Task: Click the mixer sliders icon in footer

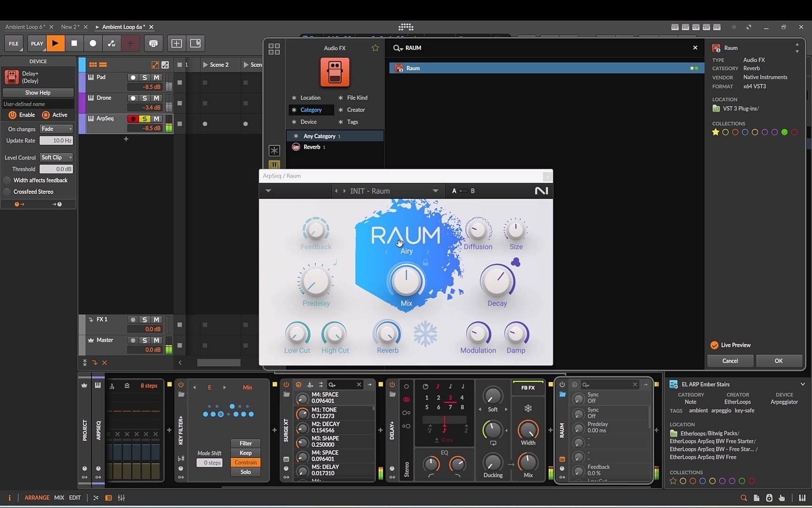Action: coord(121,498)
